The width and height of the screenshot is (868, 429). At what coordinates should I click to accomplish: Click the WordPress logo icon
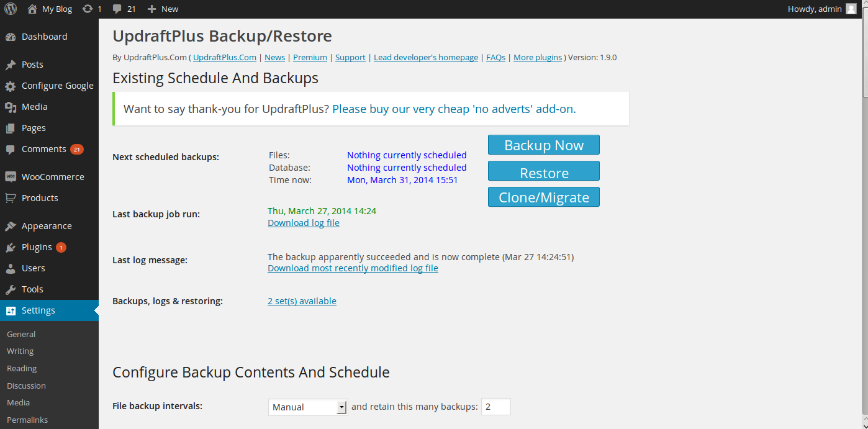11,9
